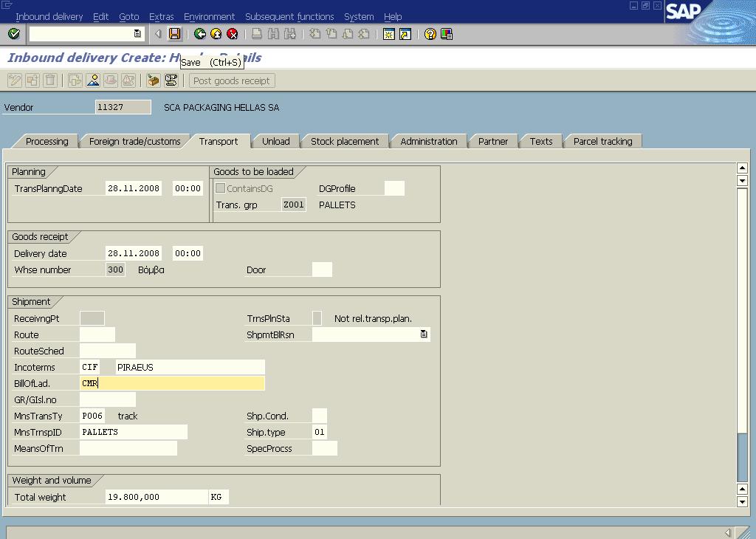This screenshot has width=756, height=539.
Task: Open the Environment menu
Action: pos(209,16)
